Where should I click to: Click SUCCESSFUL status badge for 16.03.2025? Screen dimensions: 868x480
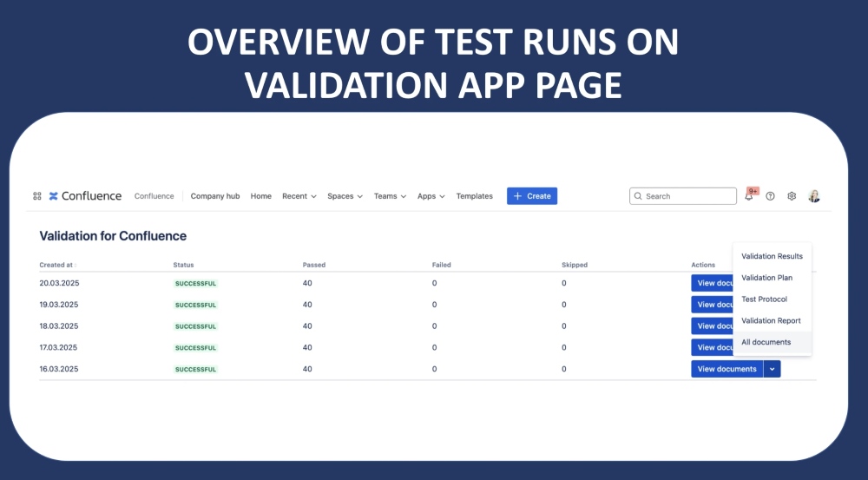point(195,369)
